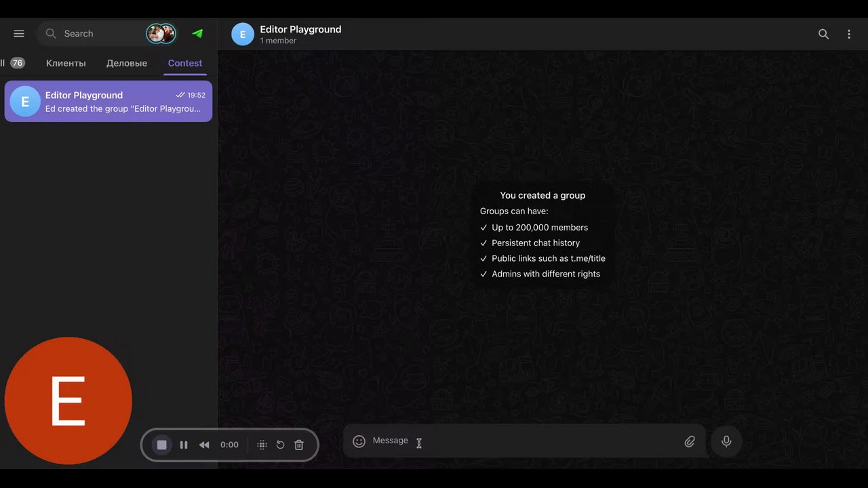868x488 pixels.
Task: Open the stories avatars in search bar
Action: [161, 33]
